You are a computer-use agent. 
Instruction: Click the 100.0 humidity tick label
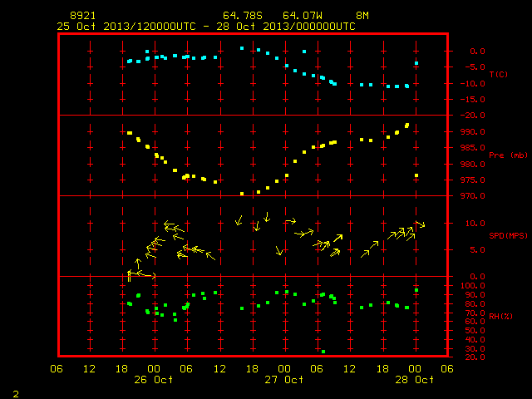[x=473, y=286]
